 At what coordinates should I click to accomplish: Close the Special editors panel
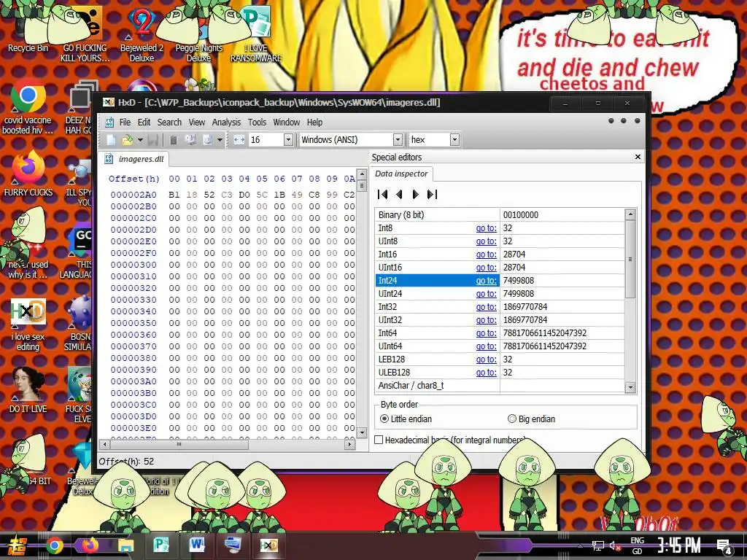(638, 157)
